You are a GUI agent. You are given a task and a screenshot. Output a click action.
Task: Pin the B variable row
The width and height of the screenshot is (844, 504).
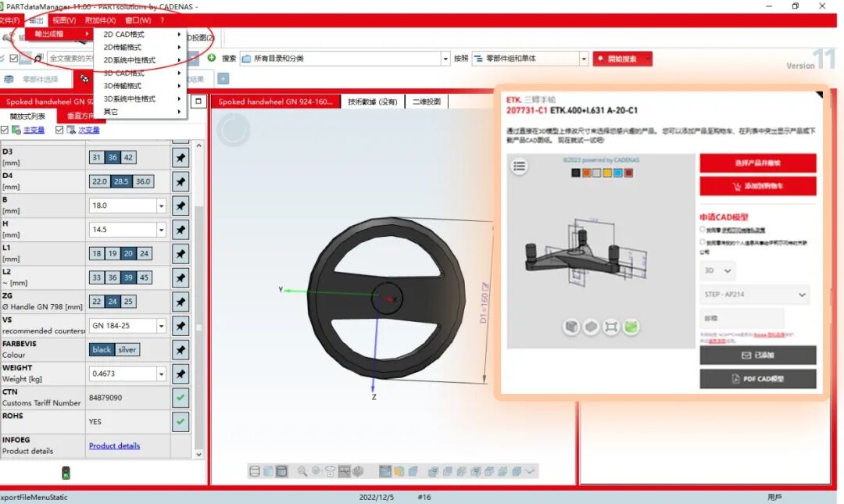point(181,206)
